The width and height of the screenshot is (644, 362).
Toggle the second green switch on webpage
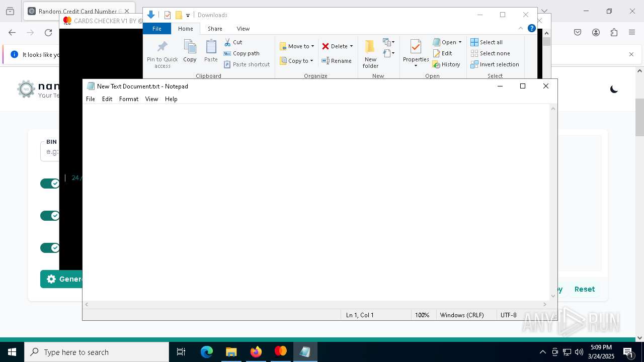pos(50,216)
